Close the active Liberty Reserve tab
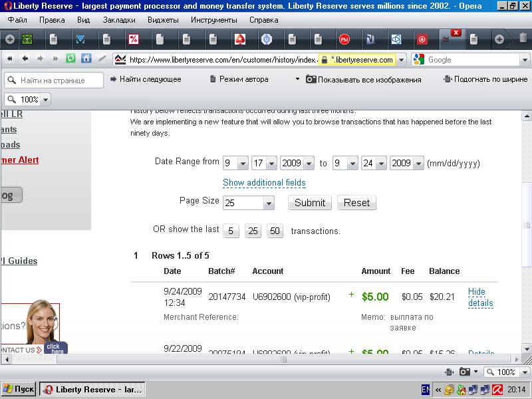Image resolution: width=532 pixels, height=399 pixels. (456, 33)
